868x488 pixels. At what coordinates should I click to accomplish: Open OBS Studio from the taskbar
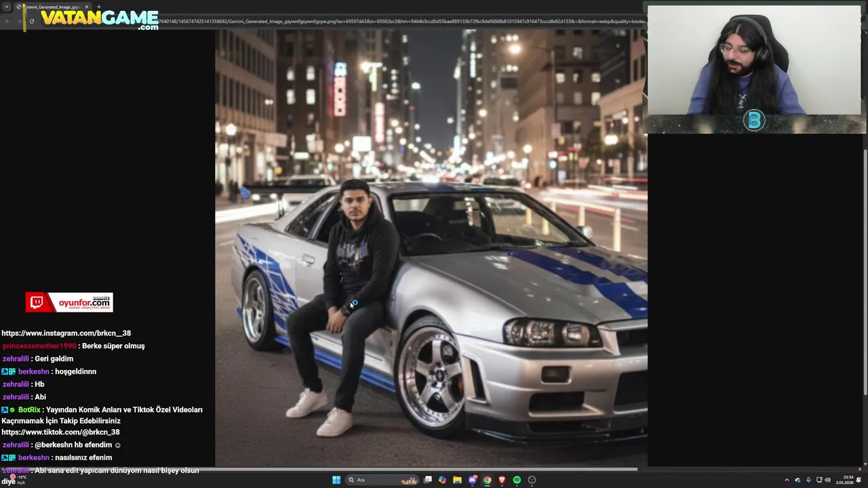pos(532,480)
